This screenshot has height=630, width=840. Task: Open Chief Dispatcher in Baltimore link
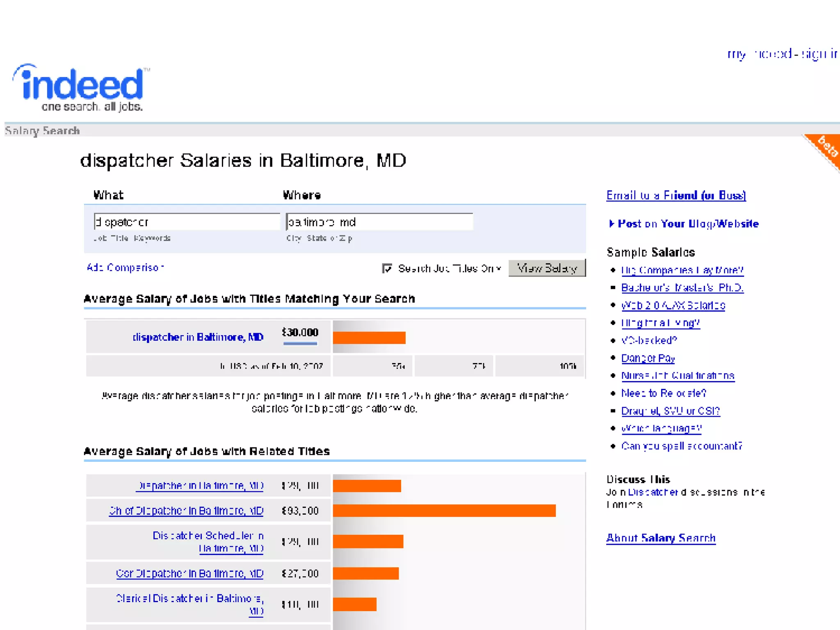click(186, 511)
